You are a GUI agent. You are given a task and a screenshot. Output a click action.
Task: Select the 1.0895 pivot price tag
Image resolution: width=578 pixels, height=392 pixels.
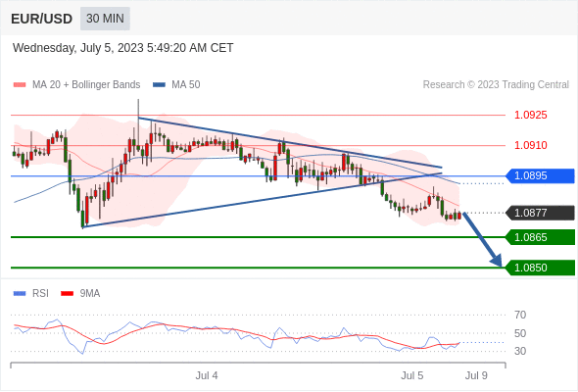click(x=540, y=175)
